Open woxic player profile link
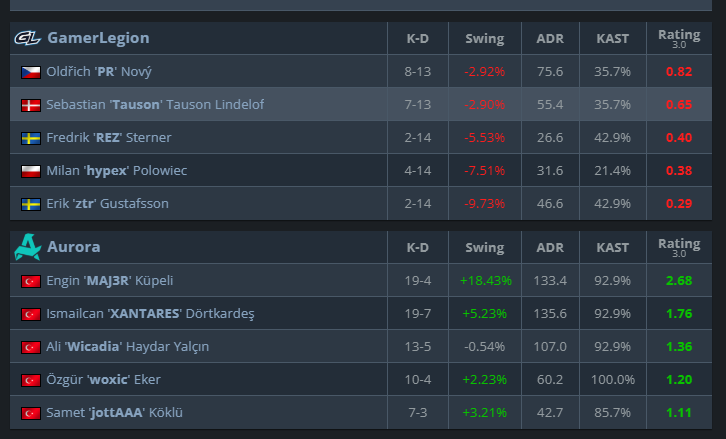The width and height of the screenshot is (726, 439). (x=103, y=380)
